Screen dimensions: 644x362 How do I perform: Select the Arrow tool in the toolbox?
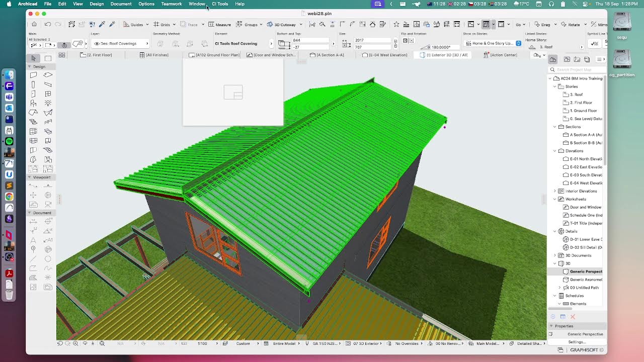pos(34,58)
